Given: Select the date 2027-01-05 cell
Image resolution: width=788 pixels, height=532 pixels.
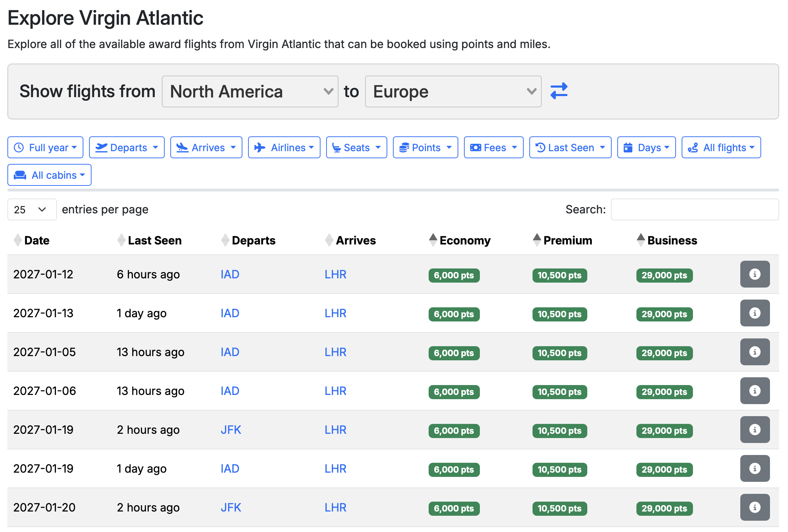Looking at the screenshot, I should coord(45,352).
